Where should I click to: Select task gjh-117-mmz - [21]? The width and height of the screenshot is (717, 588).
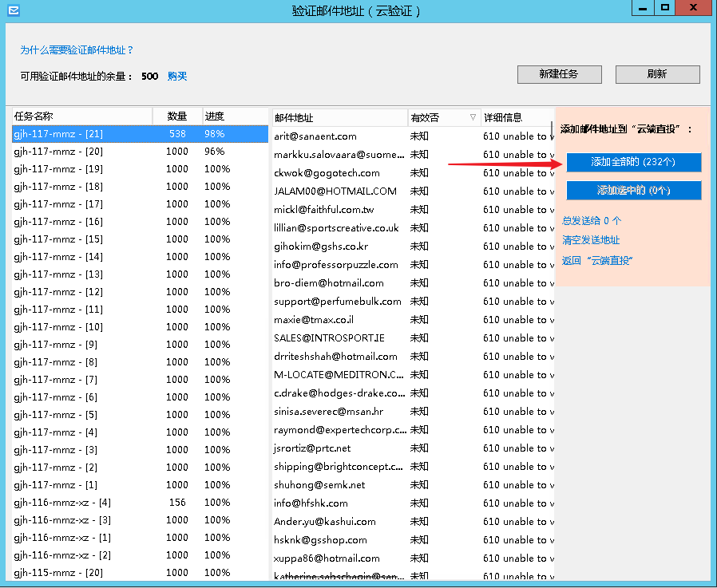point(140,134)
